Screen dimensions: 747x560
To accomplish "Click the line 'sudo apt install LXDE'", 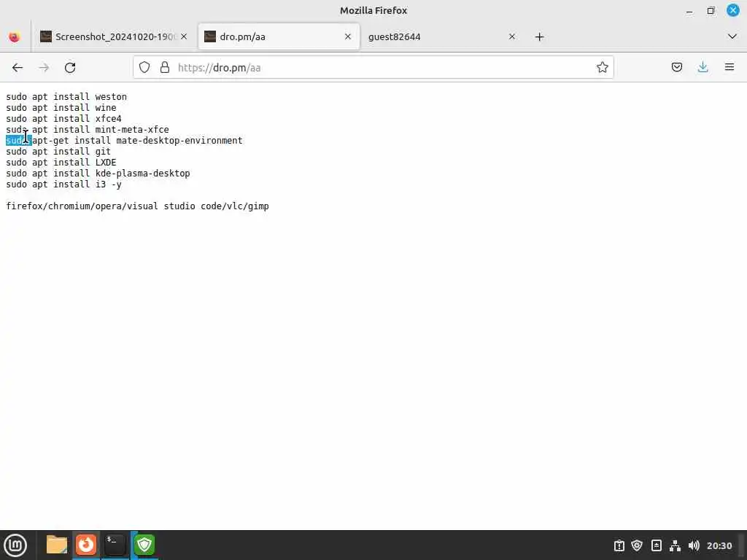I will (61, 163).
